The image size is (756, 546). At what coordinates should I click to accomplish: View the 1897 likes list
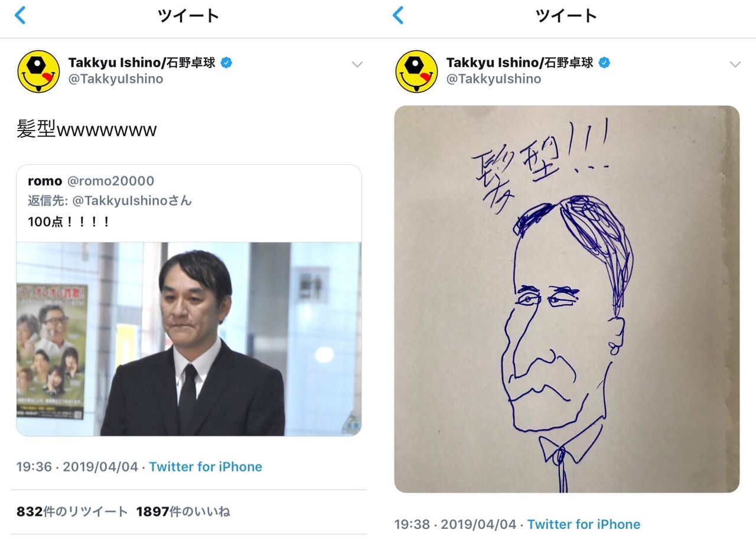pyautogui.click(x=183, y=512)
